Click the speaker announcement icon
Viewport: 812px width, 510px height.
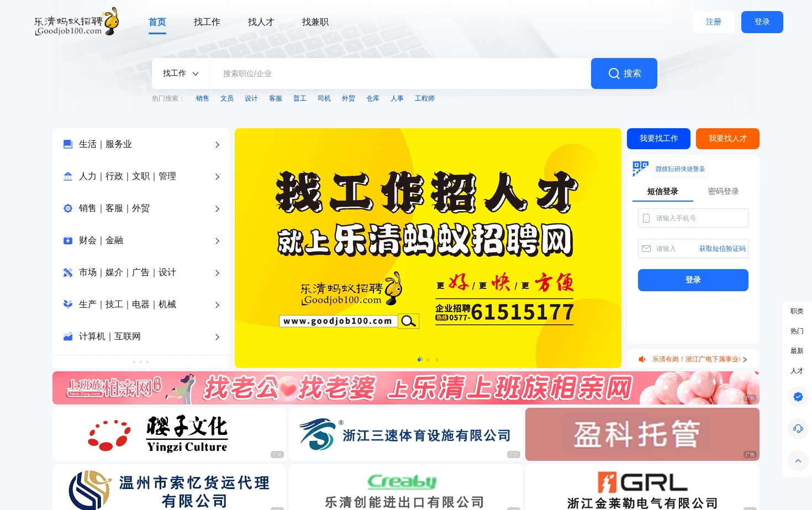click(642, 359)
